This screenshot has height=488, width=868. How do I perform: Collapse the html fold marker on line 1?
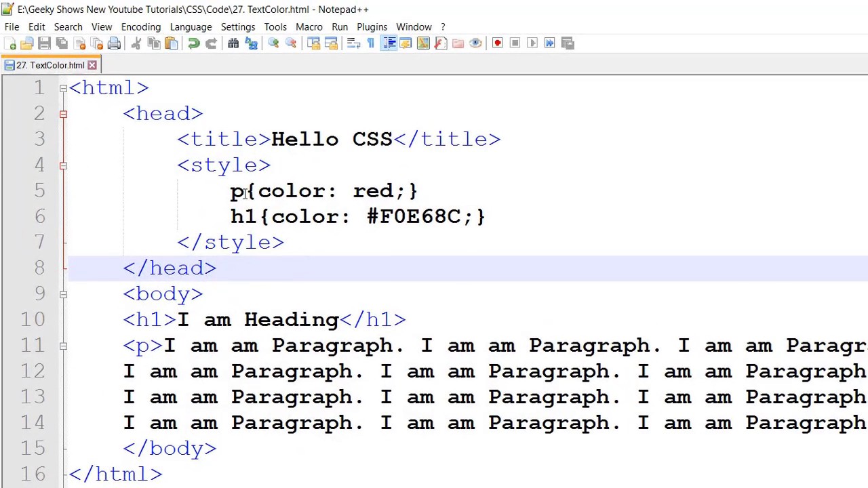(x=63, y=88)
